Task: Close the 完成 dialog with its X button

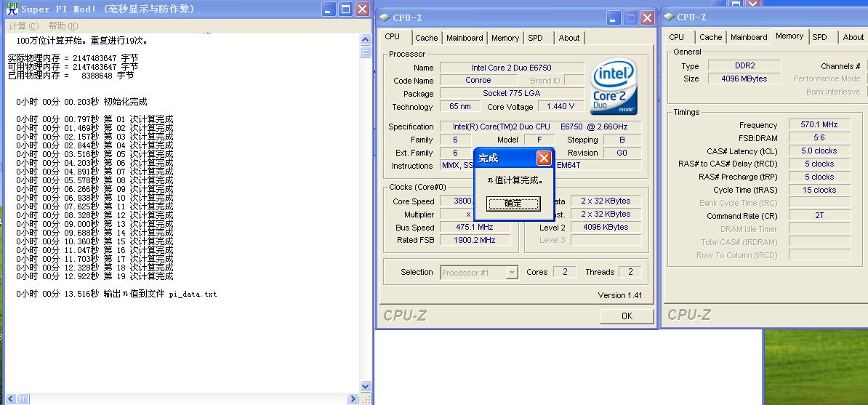Action: coord(544,158)
